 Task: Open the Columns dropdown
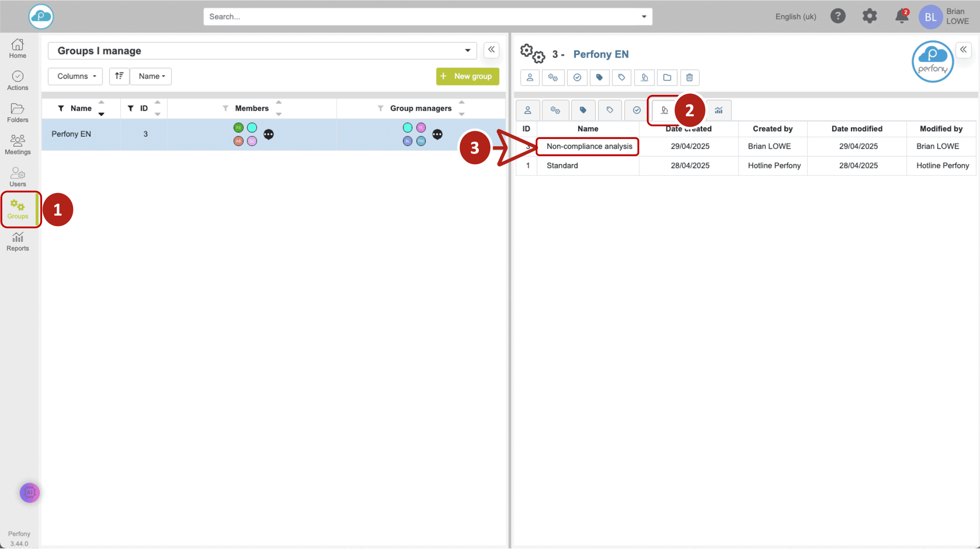(x=75, y=76)
